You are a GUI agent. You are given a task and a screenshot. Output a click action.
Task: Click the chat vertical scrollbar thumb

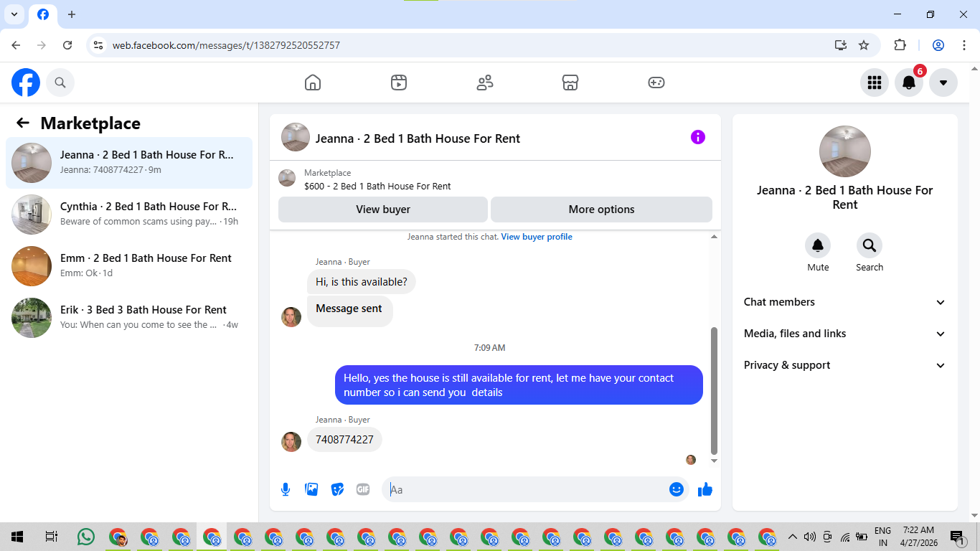pos(714,390)
